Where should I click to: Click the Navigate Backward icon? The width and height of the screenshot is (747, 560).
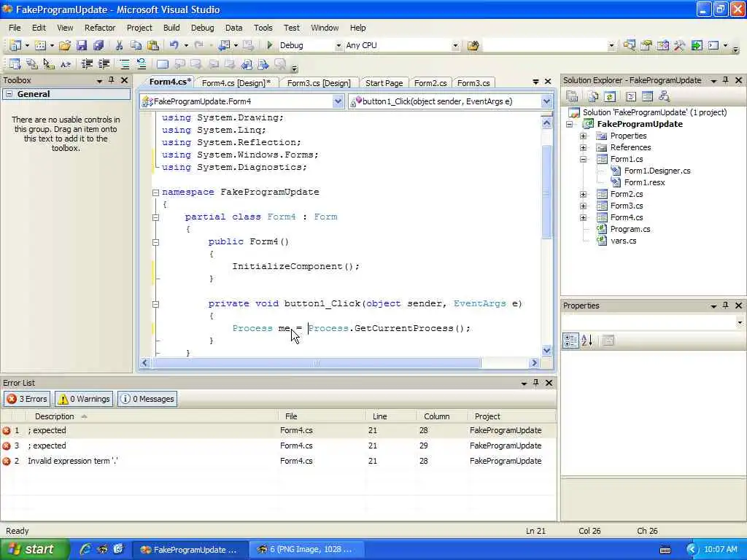[224, 45]
